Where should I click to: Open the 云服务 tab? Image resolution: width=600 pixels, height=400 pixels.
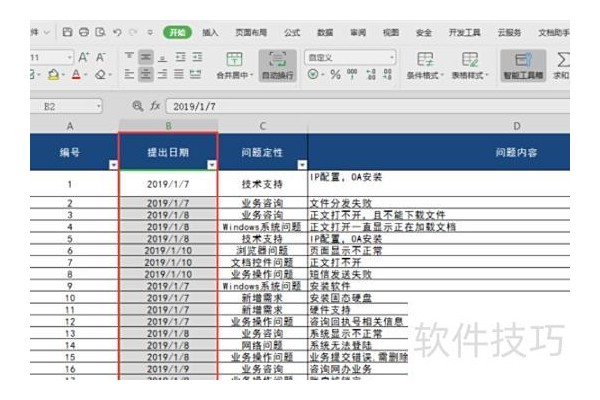coord(509,33)
